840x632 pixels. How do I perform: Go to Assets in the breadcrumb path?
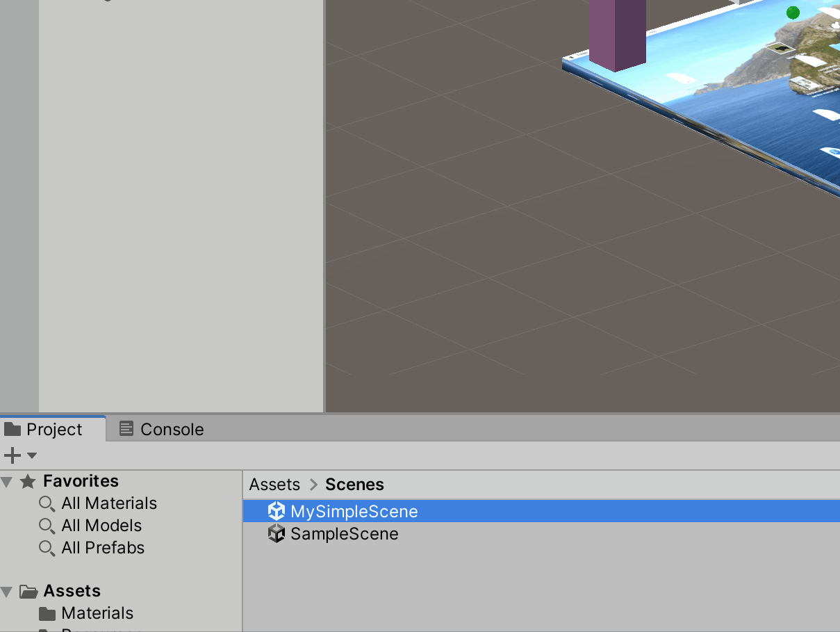(x=274, y=485)
